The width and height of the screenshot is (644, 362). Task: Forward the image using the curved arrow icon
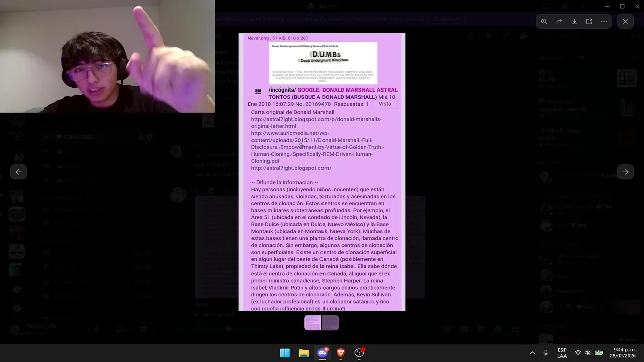pos(559,22)
